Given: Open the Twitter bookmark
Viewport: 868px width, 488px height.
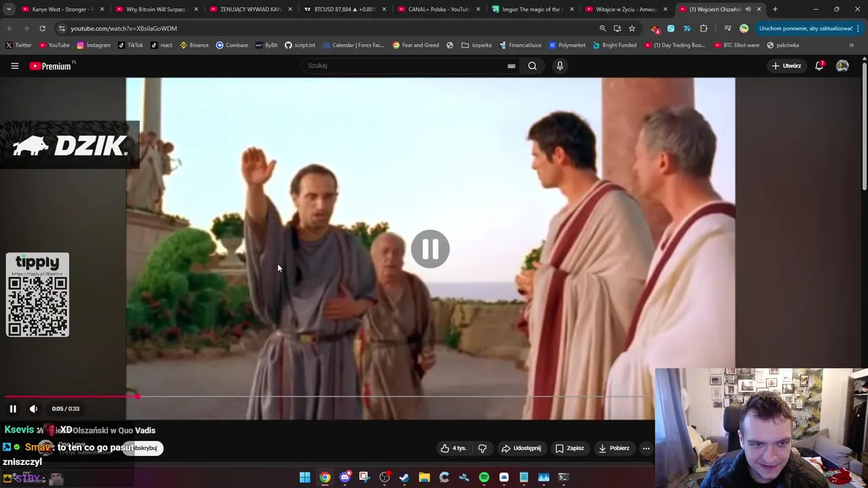Looking at the screenshot, I should 18,45.
